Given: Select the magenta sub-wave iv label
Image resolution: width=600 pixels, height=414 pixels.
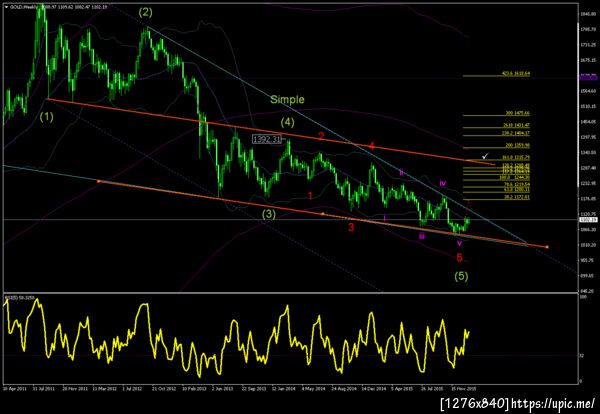Looking at the screenshot, I should coord(443,183).
